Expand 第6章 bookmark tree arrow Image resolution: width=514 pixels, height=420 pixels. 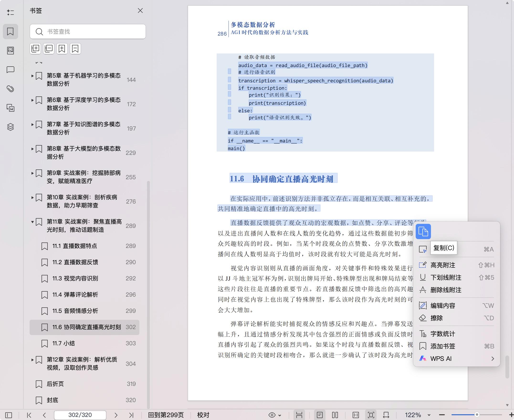32,100
